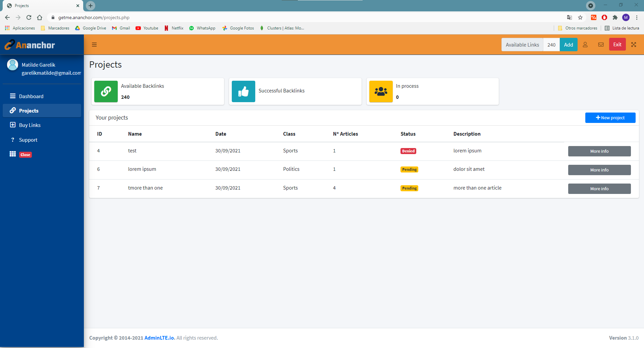The image size is (644, 348).
Task: Follow the AdminLTE.io link in footer
Action: pyautogui.click(x=160, y=338)
